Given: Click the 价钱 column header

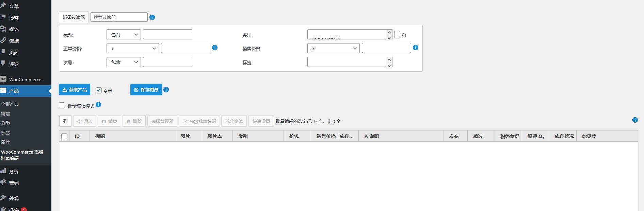Looking at the screenshot, I should (x=297, y=136).
